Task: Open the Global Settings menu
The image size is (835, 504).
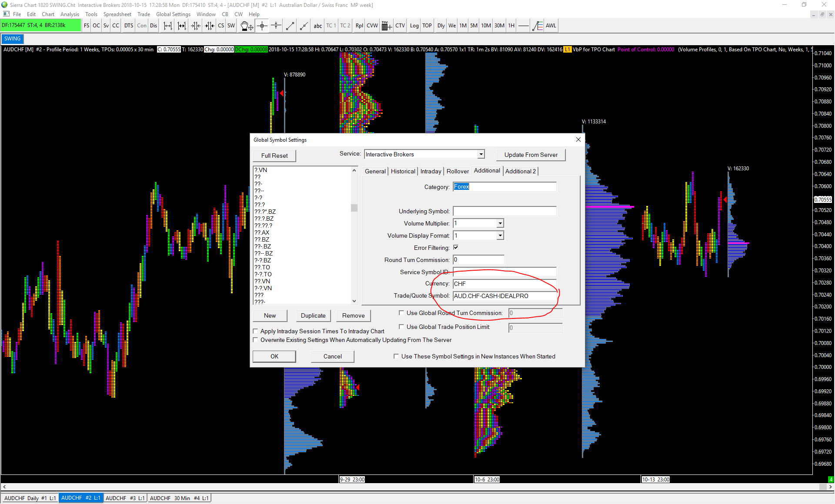Action: [x=173, y=14]
